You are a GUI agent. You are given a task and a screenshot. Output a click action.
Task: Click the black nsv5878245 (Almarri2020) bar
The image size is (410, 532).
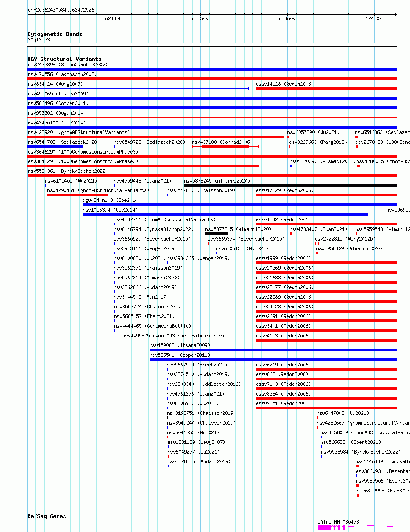[291, 185]
